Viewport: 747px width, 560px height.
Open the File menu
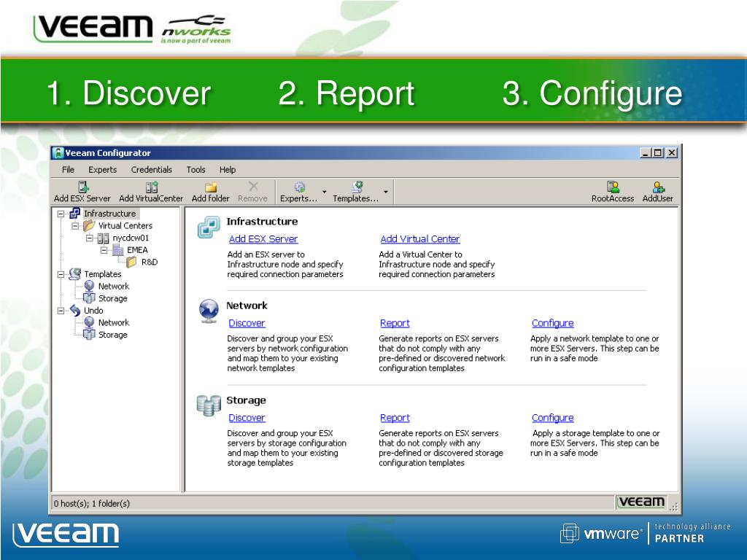pos(68,169)
